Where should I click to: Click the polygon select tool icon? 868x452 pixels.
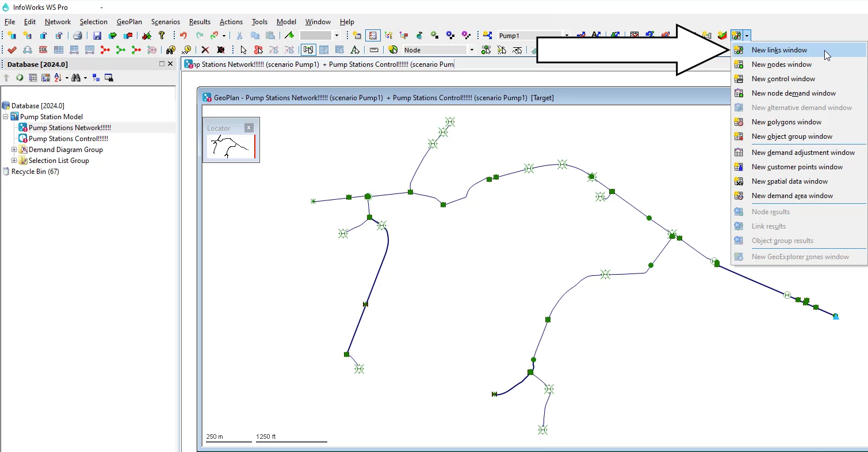pyautogui.click(x=258, y=50)
